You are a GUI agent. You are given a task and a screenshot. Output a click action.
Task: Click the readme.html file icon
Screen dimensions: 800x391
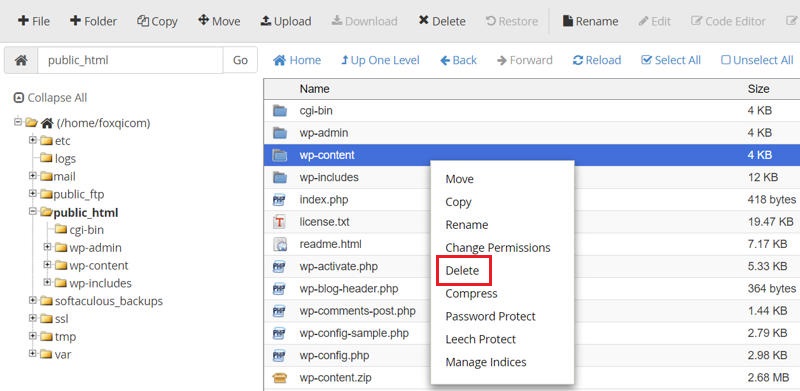(280, 245)
